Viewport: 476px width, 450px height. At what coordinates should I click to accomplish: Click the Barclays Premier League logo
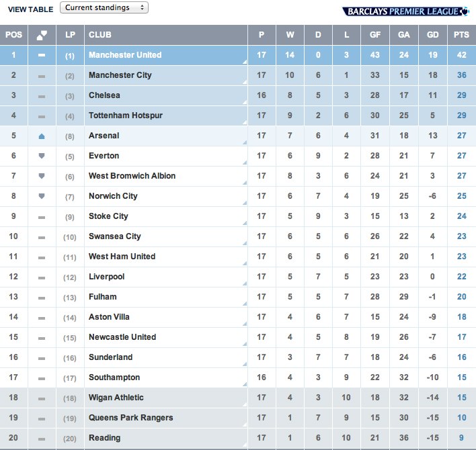point(405,11)
